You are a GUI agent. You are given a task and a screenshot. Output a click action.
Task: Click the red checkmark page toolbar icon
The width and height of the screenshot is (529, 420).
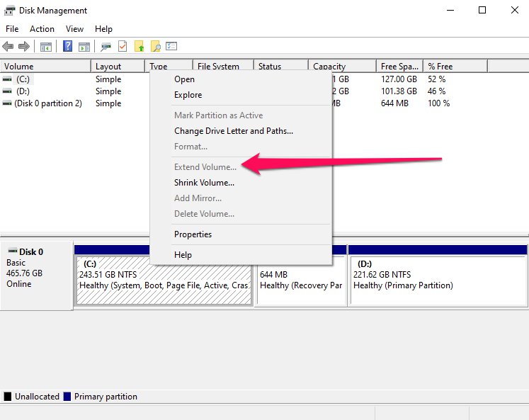point(123,47)
